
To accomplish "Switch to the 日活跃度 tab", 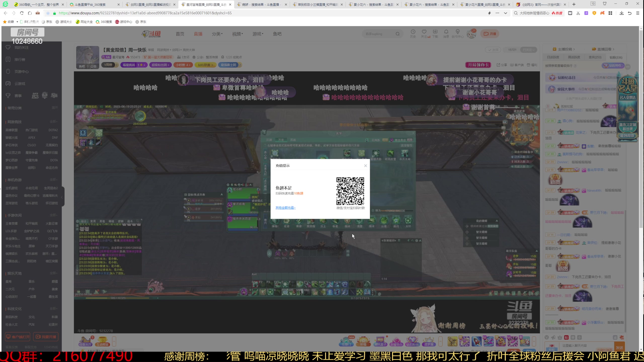I will [x=553, y=57].
